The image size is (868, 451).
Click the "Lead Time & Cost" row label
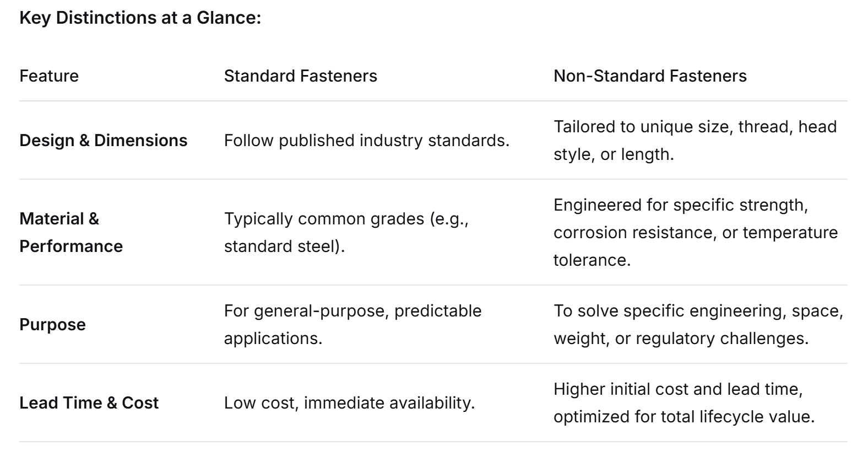pyautogui.click(x=89, y=403)
